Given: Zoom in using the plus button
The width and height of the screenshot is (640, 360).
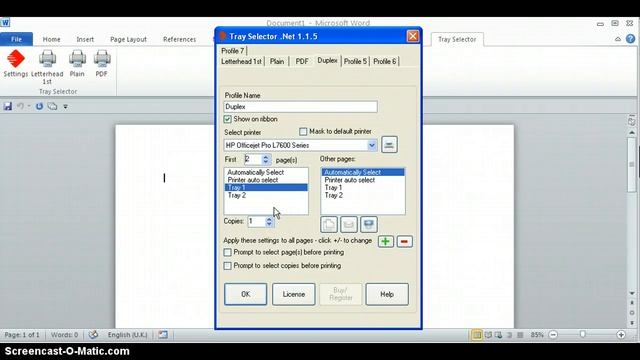Looking at the screenshot, I should (621, 335).
